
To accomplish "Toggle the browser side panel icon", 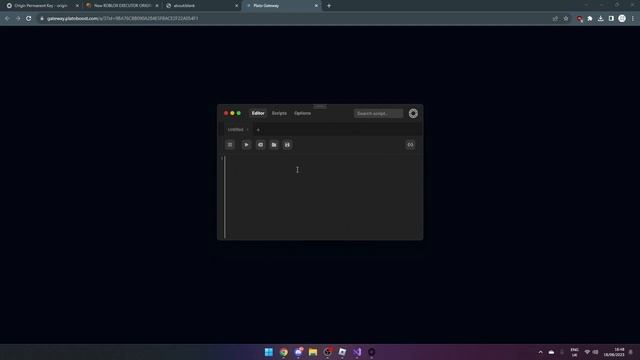I will 611,18.
